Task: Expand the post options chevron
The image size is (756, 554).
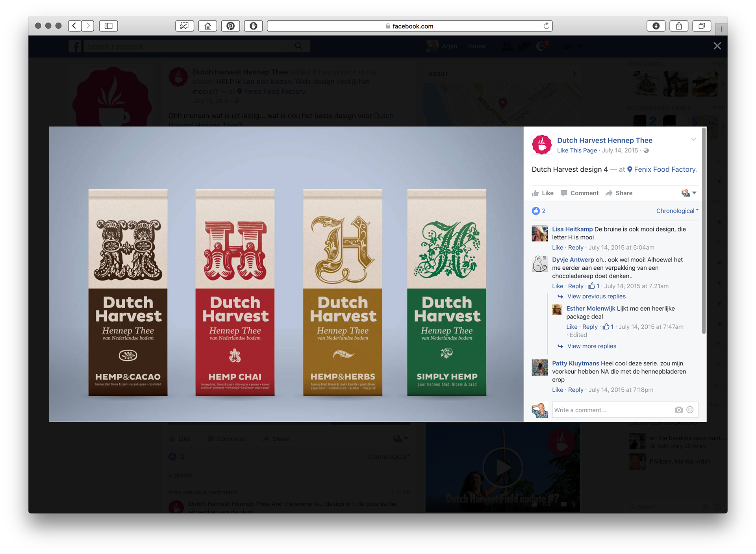Action: [693, 139]
